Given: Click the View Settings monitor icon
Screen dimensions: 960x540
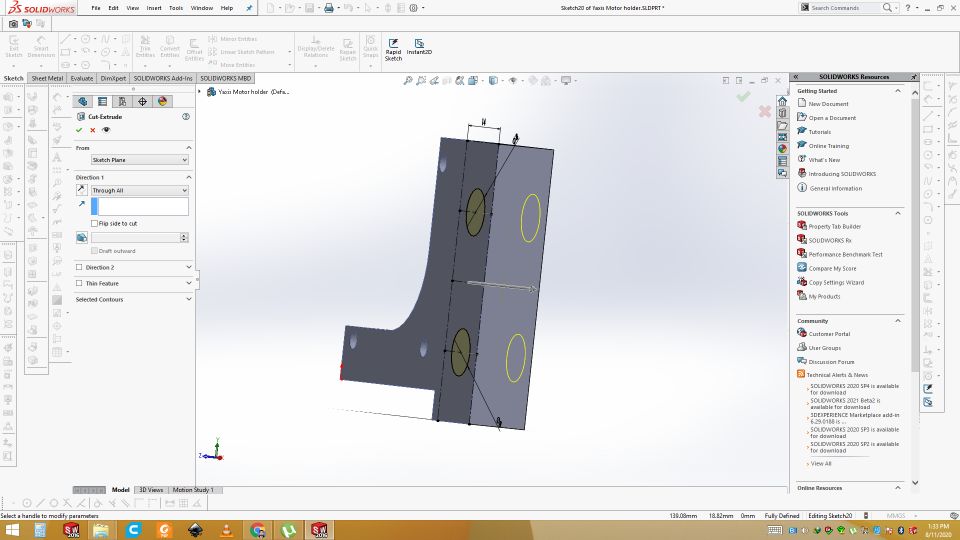Looking at the screenshot, I should pyautogui.click(x=566, y=80).
